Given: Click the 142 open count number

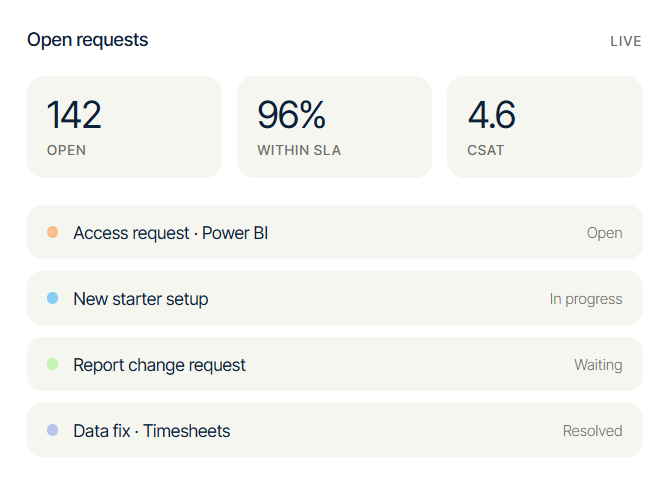Looking at the screenshot, I should click(74, 115).
